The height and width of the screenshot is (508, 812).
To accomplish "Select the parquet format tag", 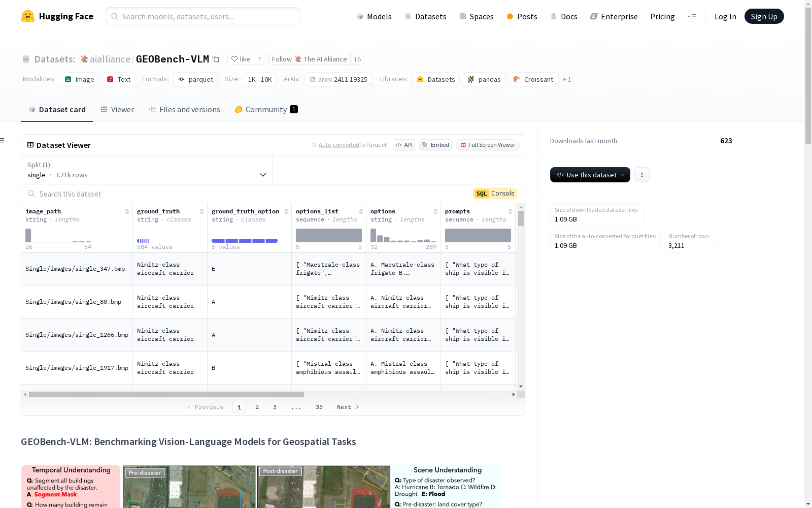I will tap(195, 79).
